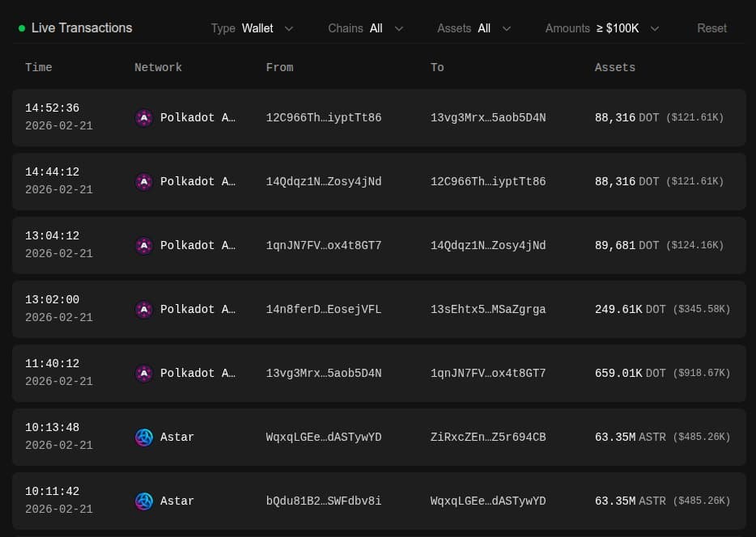This screenshot has width=756, height=537.
Task: Reset all transaction filters
Action: click(711, 28)
